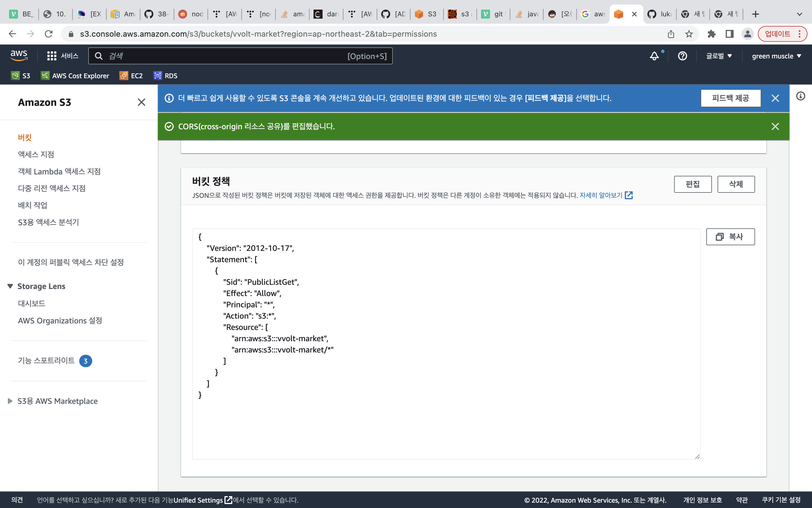This screenshot has width=812, height=508.
Task: Click the 업데이트 Chrome update button
Action: coord(782,34)
